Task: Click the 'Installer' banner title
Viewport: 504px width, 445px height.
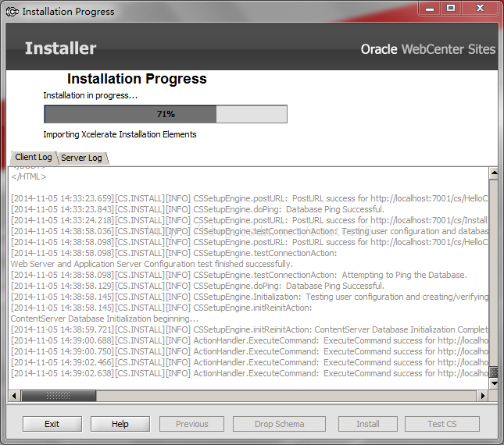Action: 61,48
